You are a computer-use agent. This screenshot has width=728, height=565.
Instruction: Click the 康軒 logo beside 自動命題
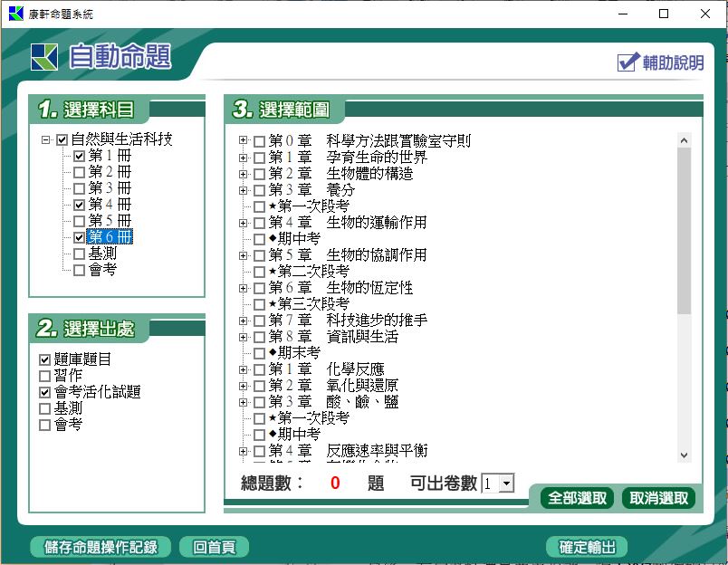click(43, 57)
